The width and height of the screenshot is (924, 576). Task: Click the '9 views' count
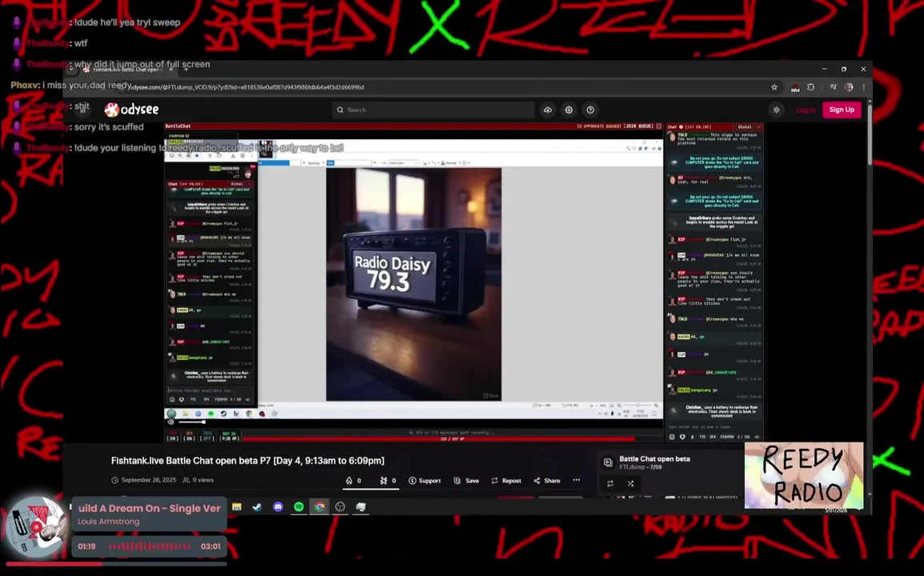(203, 480)
